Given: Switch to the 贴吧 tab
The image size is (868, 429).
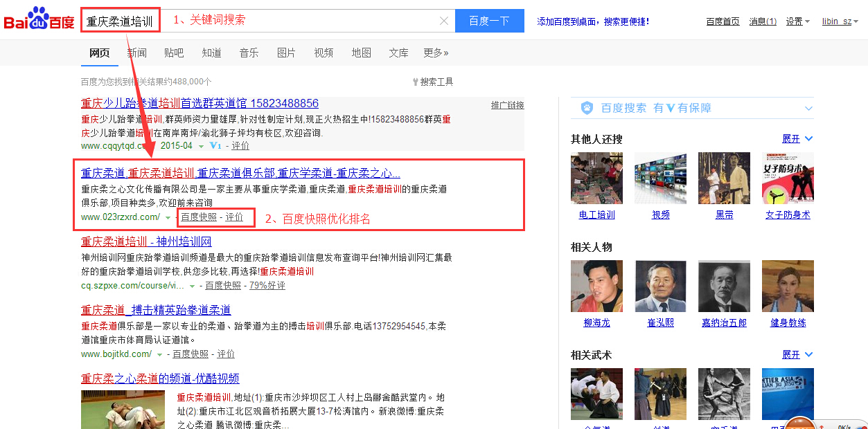Looking at the screenshot, I should coord(174,53).
